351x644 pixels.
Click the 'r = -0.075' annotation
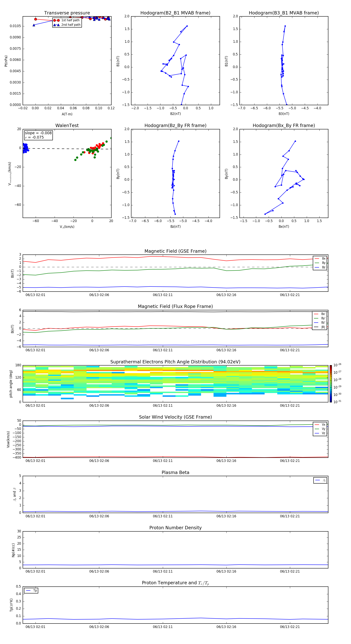(35, 137)
